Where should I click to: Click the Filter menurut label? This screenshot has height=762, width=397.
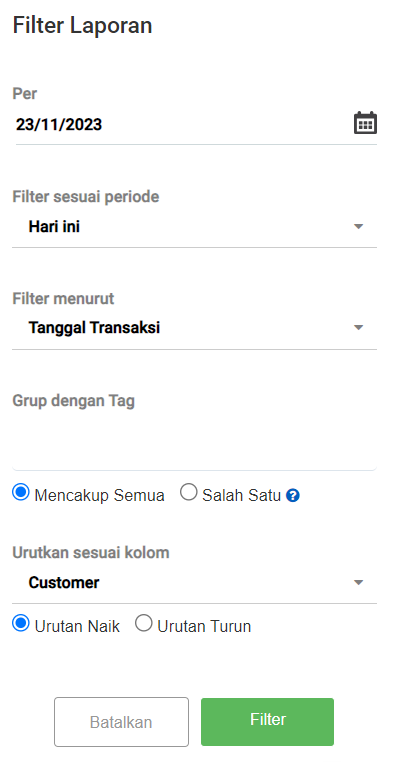pos(63,298)
